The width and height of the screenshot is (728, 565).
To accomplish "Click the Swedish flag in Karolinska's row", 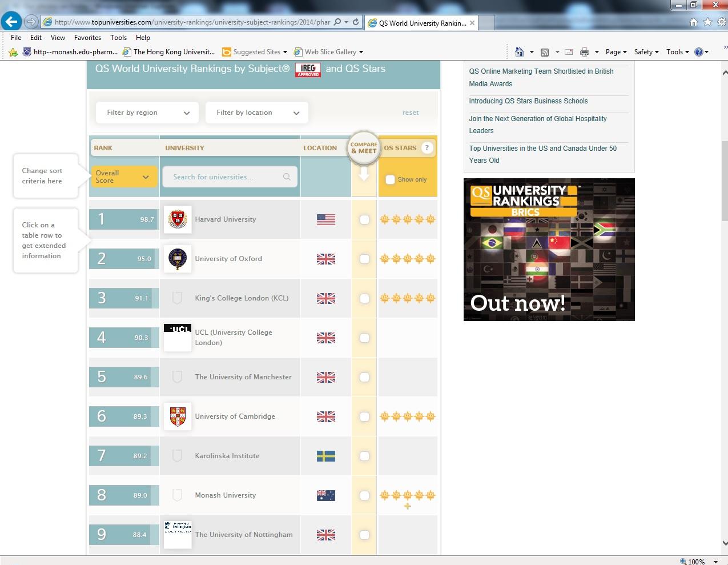I will [x=326, y=456].
